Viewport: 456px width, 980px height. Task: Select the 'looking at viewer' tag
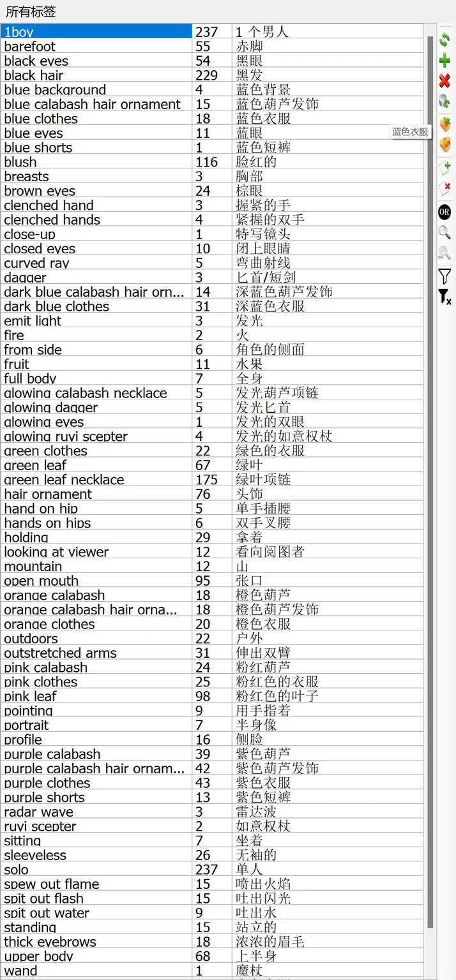pyautogui.click(x=56, y=552)
